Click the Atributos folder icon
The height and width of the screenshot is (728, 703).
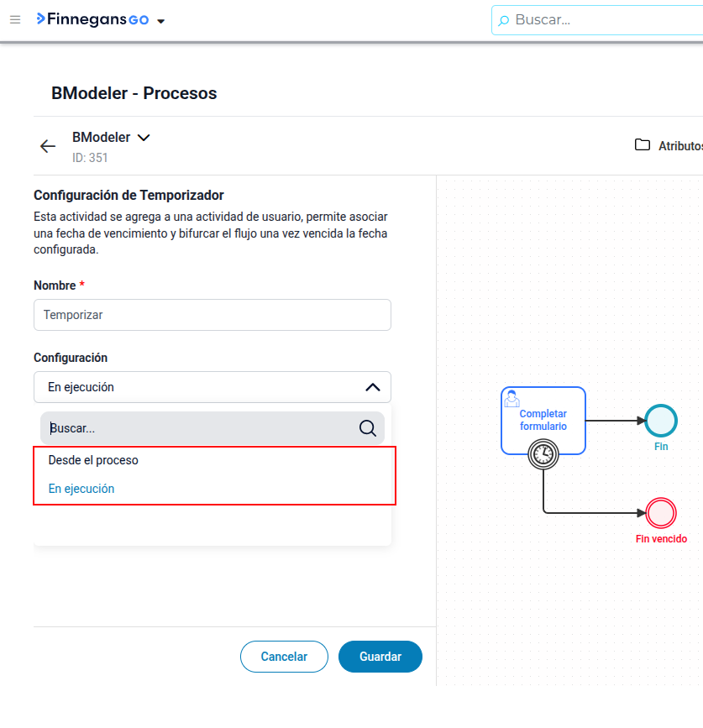pos(643,145)
